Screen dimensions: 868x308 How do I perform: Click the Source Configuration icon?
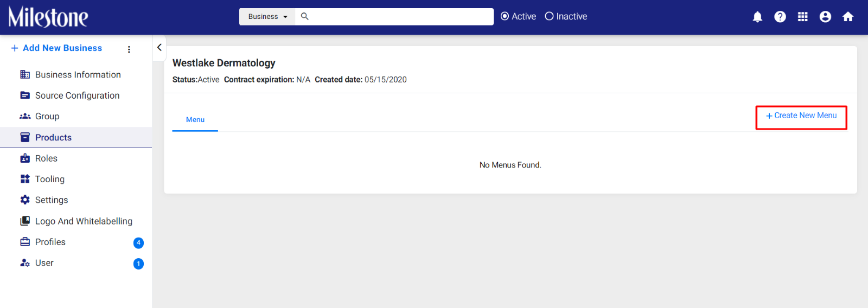click(x=25, y=95)
